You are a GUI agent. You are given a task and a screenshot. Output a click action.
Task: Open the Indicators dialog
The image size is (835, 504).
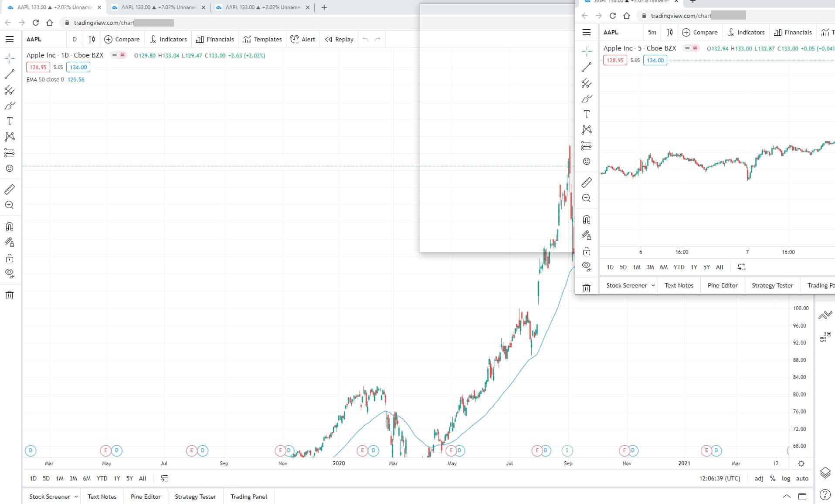(168, 39)
